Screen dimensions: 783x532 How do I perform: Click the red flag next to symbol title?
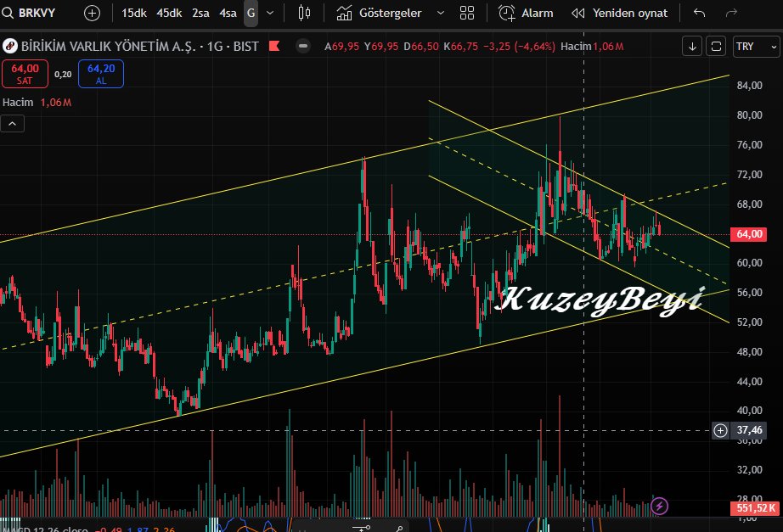274,47
